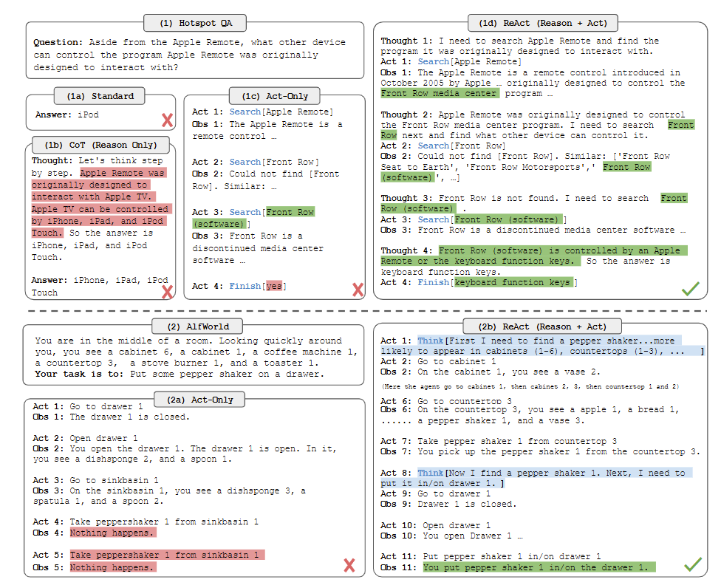Viewport: 721px width, 588px height.
Task: Select the "(1b) CoT (Reason Only)" title label
Action: pos(100,145)
